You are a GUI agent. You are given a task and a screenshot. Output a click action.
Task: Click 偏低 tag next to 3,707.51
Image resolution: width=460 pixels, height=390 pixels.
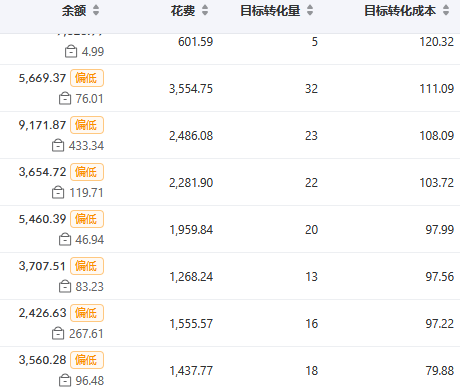(x=87, y=266)
